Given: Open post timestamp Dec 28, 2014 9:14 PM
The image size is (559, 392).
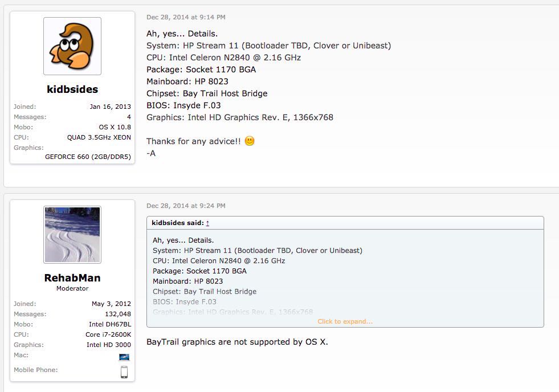Looking at the screenshot, I should coord(186,17).
